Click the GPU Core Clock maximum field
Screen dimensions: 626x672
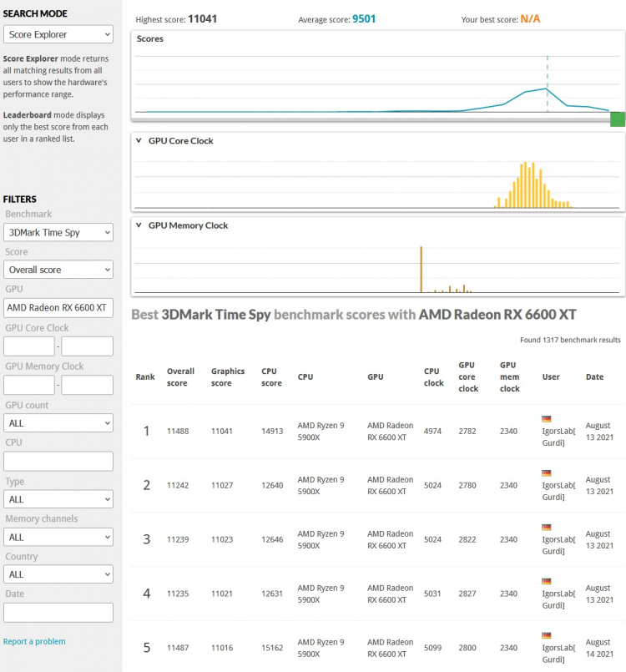click(x=88, y=346)
